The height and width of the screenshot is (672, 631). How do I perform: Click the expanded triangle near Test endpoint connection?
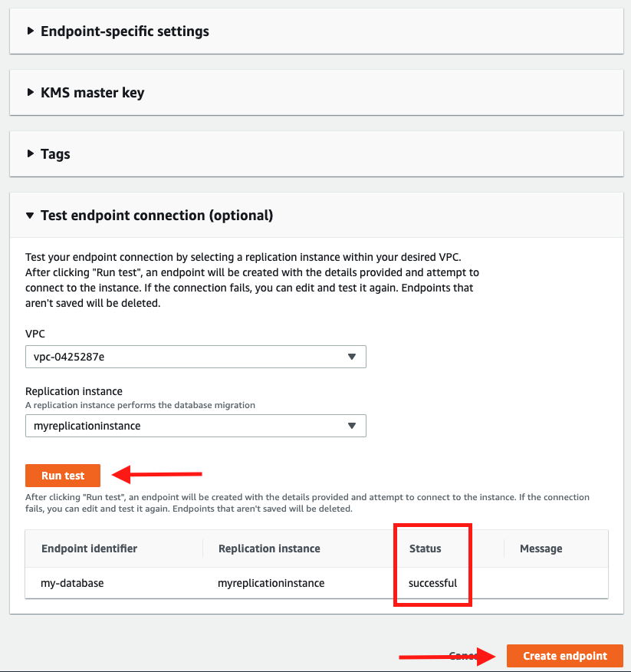point(30,216)
